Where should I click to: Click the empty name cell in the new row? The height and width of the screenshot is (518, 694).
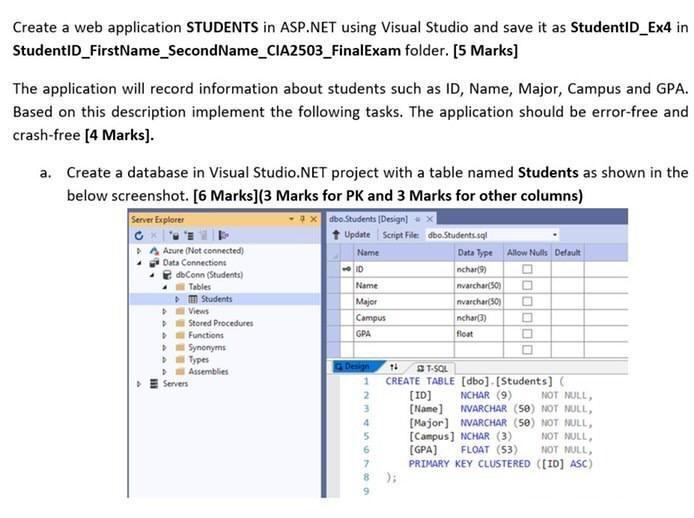404,350
